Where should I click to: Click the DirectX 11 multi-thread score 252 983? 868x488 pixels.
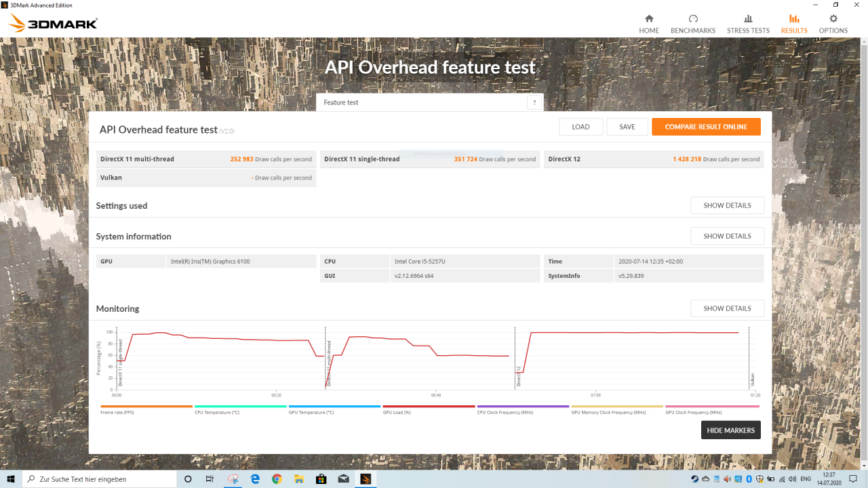click(x=241, y=159)
